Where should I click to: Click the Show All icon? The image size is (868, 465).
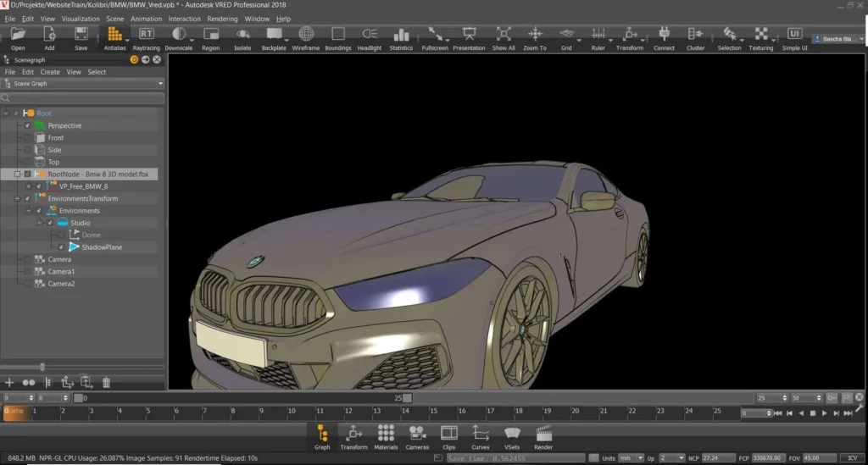tap(504, 34)
